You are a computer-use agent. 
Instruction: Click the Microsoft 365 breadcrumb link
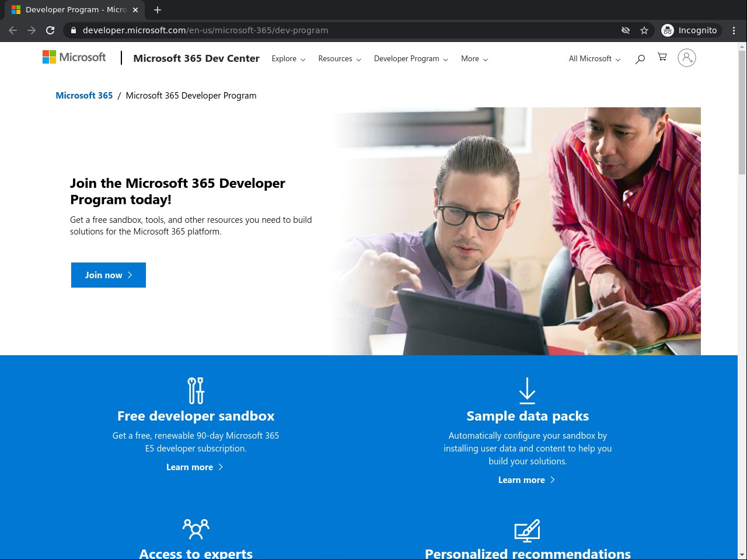click(x=84, y=96)
